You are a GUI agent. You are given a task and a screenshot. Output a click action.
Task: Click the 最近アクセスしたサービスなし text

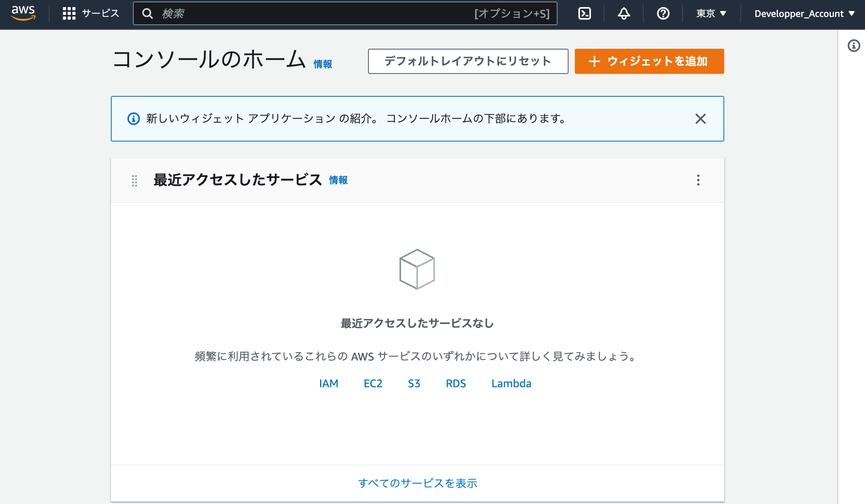(417, 323)
